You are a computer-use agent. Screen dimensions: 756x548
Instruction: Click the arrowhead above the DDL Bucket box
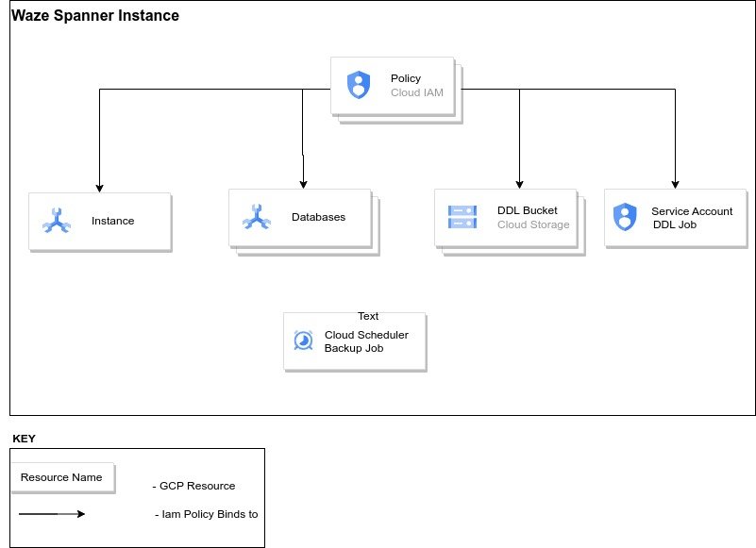(x=519, y=183)
